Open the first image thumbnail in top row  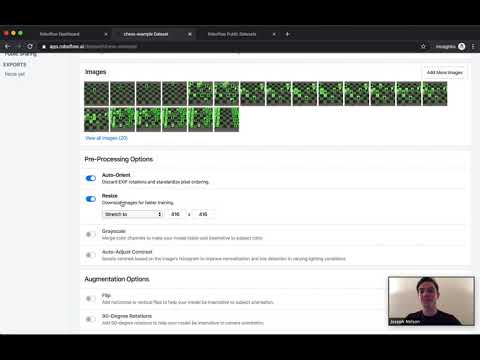96,94
